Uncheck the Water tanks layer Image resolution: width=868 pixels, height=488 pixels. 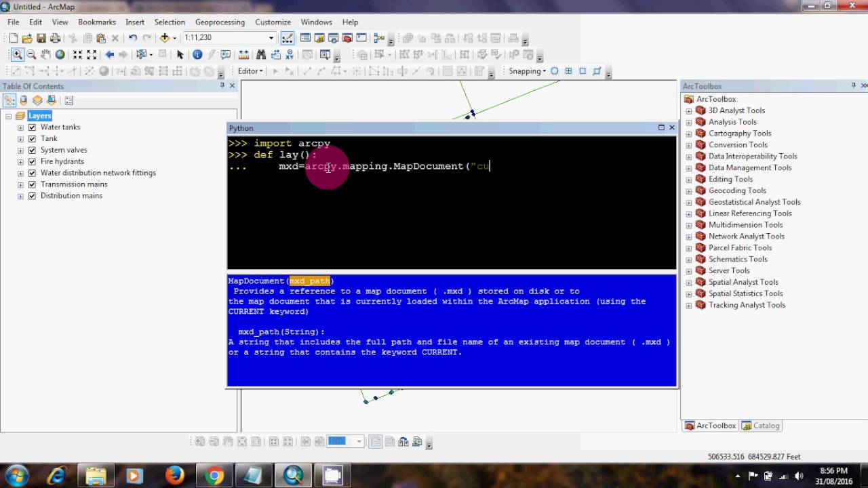pos(32,127)
